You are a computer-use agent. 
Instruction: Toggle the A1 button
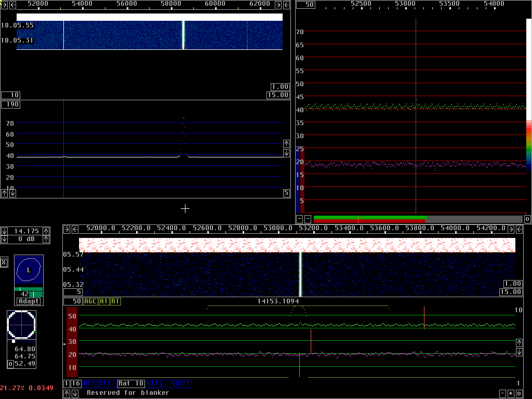point(104,301)
